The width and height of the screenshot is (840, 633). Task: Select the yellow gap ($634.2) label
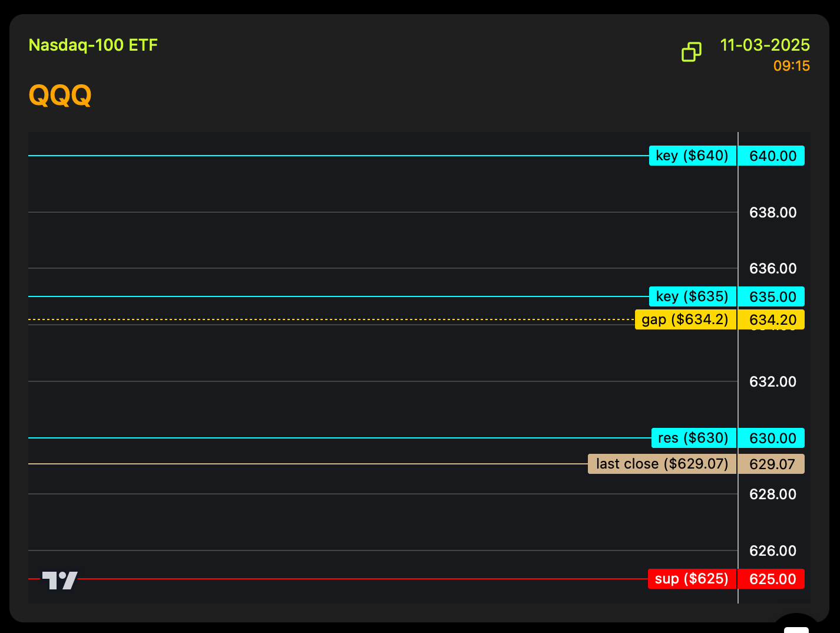click(685, 319)
